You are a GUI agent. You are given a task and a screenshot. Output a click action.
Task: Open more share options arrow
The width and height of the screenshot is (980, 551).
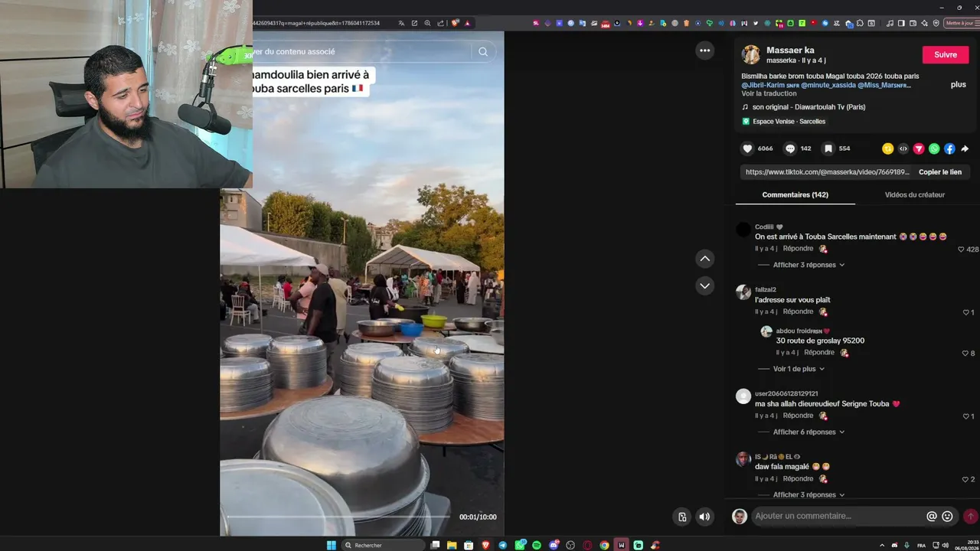(965, 148)
